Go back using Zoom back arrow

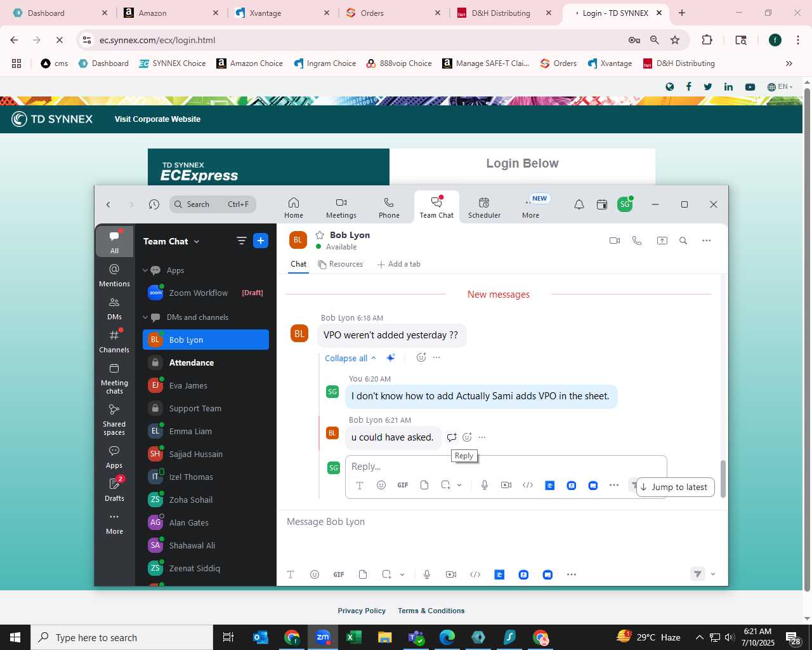[108, 204]
